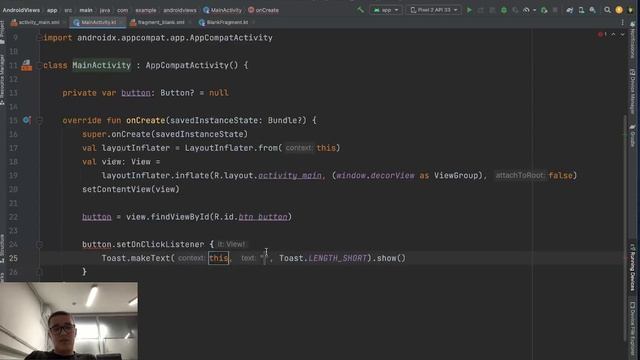Click the MainActivity breadcrumb

[223, 10]
